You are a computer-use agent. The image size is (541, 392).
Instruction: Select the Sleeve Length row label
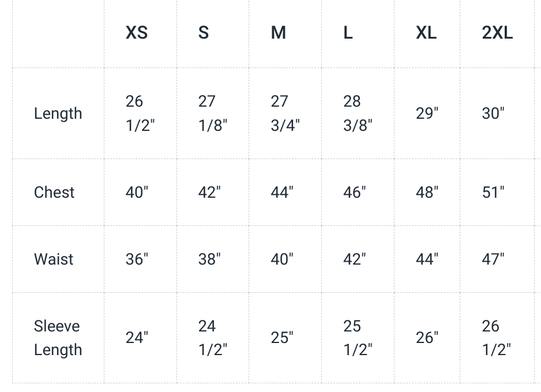coord(58,338)
